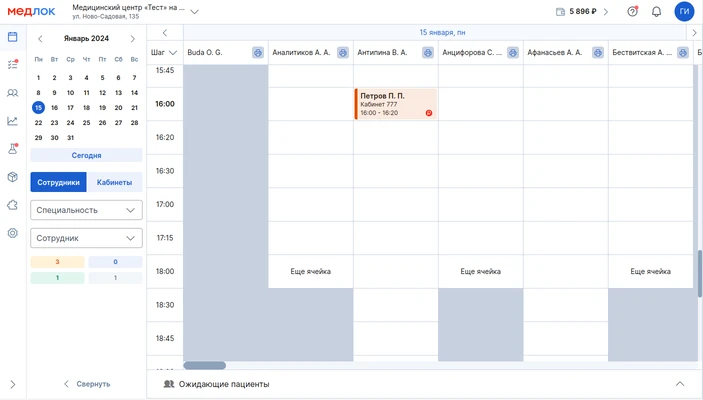Viewport: 703px width, 400px height.
Task: Open the laboratory flask sidebar icon
Action: click(x=13, y=149)
